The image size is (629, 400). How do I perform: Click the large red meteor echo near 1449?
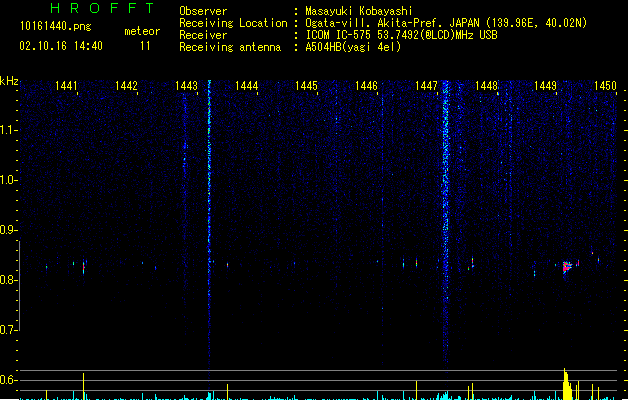[567, 267]
